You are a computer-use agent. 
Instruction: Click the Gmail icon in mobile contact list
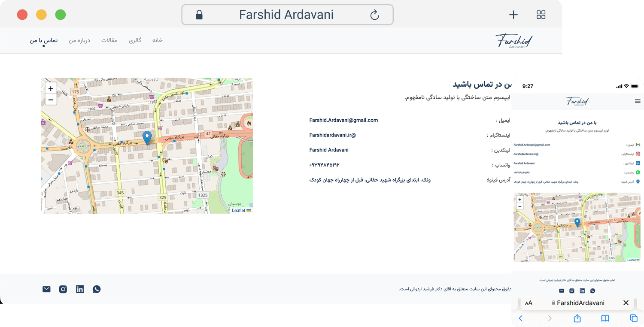point(638,145)
